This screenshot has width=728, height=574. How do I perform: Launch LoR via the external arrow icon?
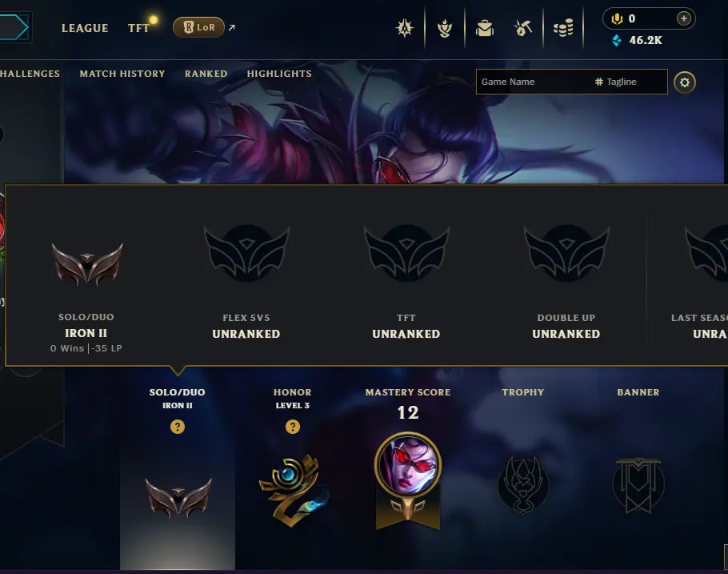click(x=232, y=27)
